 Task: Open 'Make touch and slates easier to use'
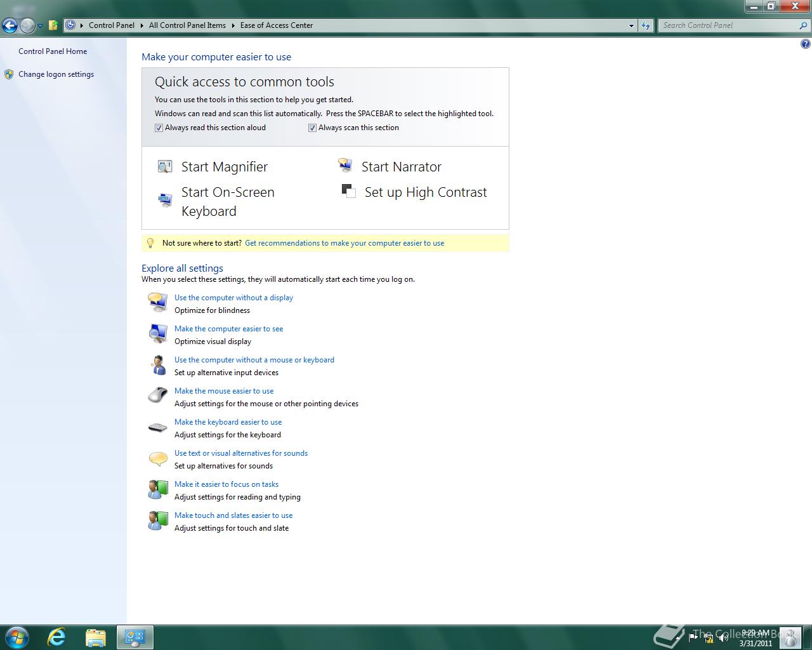(x=233, y=515)
